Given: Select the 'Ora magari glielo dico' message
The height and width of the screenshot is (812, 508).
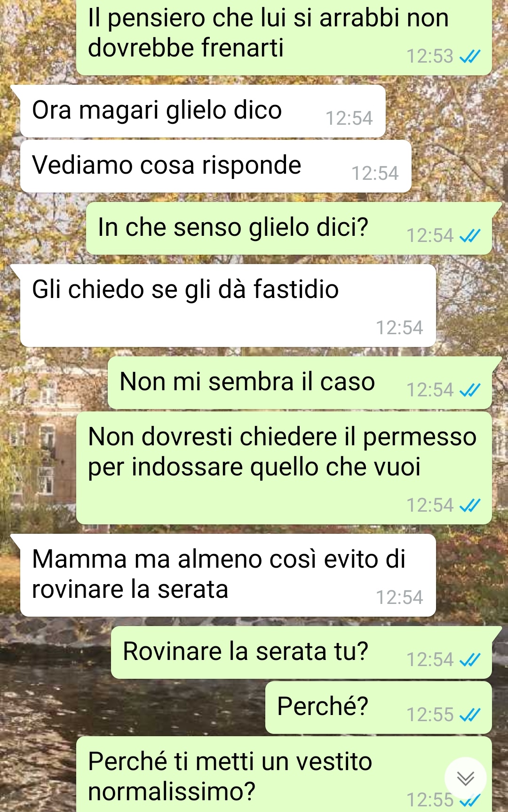Looking at the screenshot, I should tap(203, 111).
